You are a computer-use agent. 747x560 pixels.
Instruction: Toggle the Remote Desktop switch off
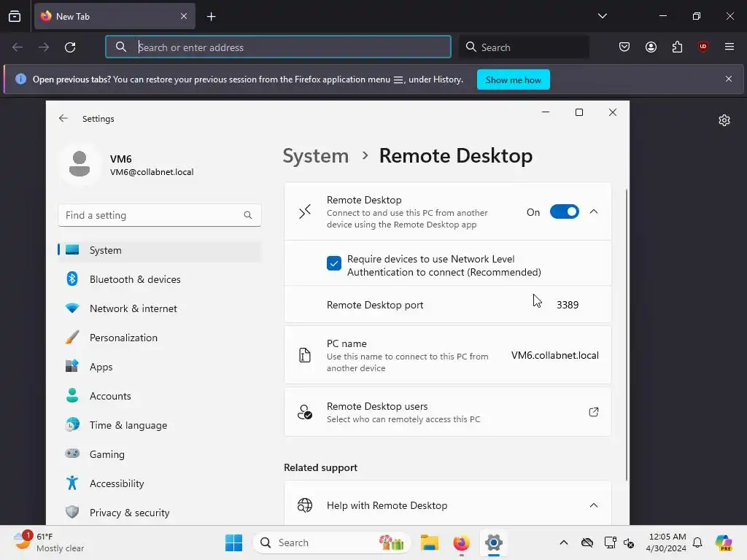[564, 212]
